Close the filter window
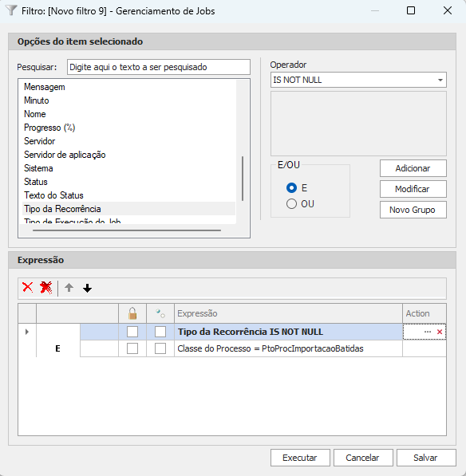Image resolution: width=466 pixels, height=476 pixels. coord(448,10)
